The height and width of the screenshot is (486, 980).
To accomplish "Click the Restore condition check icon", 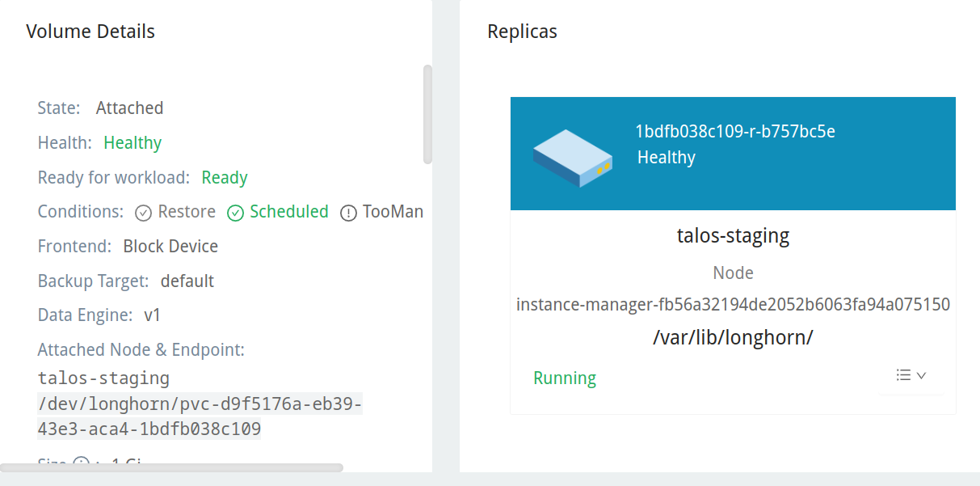I will click(x=143, y=213).
